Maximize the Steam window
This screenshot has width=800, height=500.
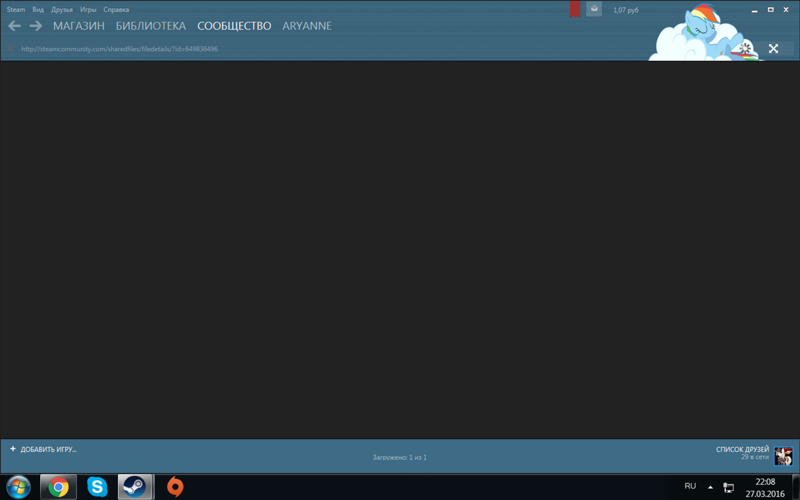770,10
